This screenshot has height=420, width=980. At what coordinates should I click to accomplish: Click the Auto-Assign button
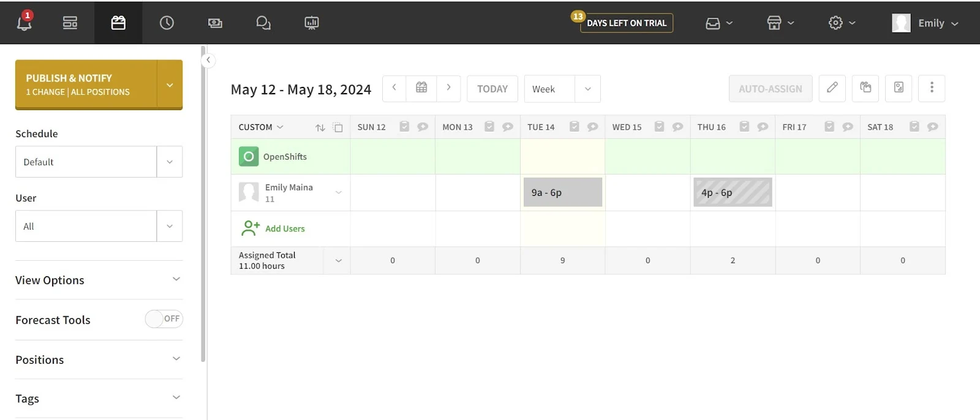click(x=771, y=89)
